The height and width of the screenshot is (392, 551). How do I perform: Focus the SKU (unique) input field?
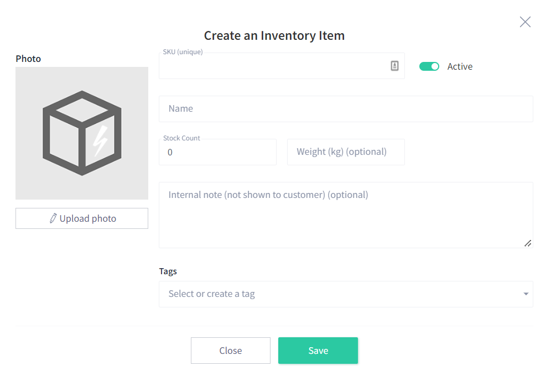pos(282,66)
